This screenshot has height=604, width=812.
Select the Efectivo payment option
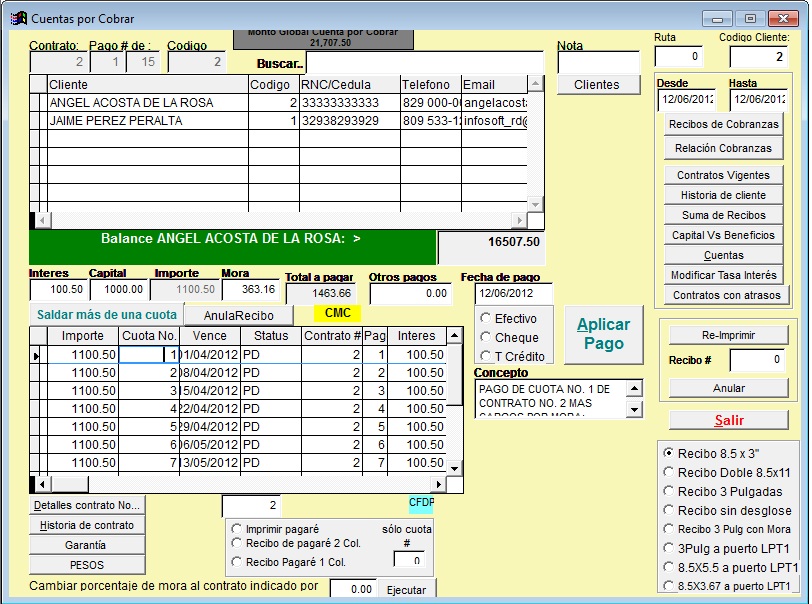click(486, 319)
